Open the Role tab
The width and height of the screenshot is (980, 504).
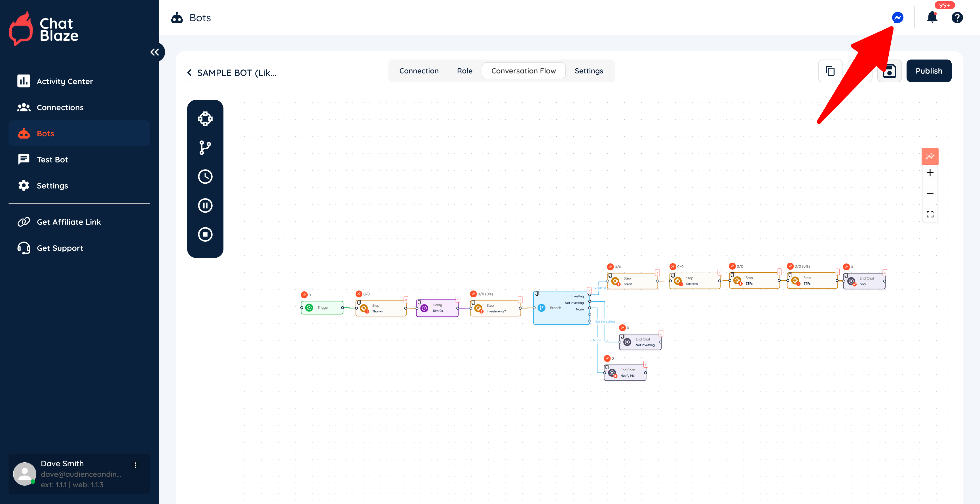pos(464,71)
